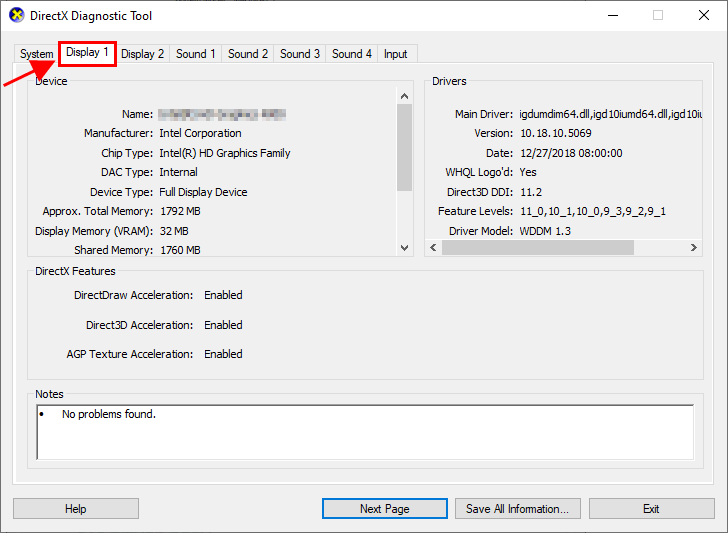Click the Next Page button
Screen dimensions: 728x533
click(384, 509)
